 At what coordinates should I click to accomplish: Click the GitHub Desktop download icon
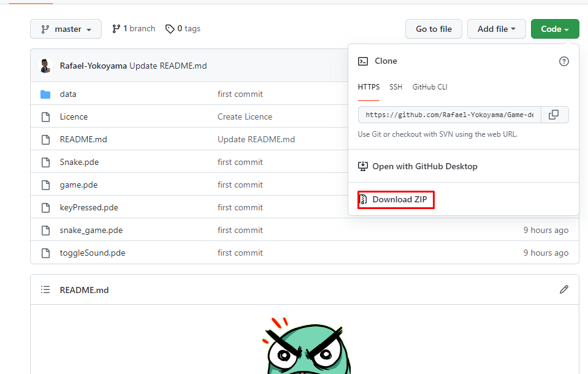tap(362, 166)
